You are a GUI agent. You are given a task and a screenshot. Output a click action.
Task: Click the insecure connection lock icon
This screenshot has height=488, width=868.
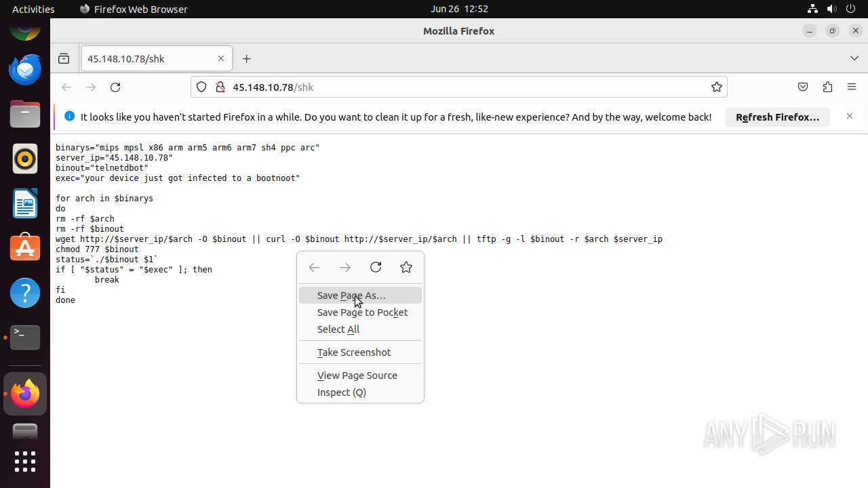click(220, 87)
